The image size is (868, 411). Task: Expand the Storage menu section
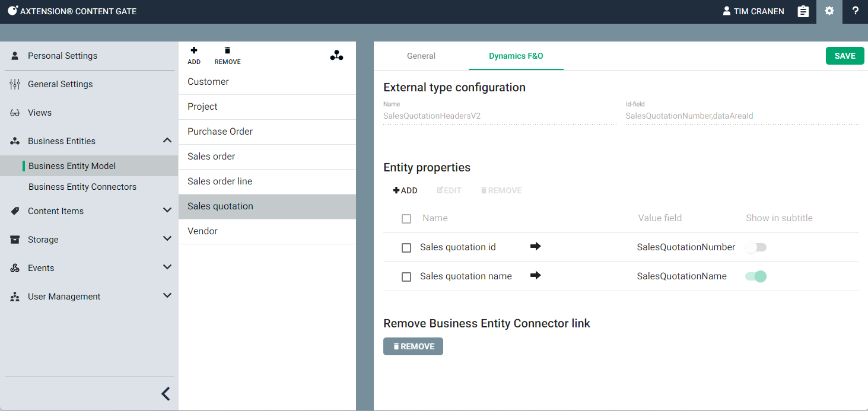pyautogui.click(x=167, y=239)
